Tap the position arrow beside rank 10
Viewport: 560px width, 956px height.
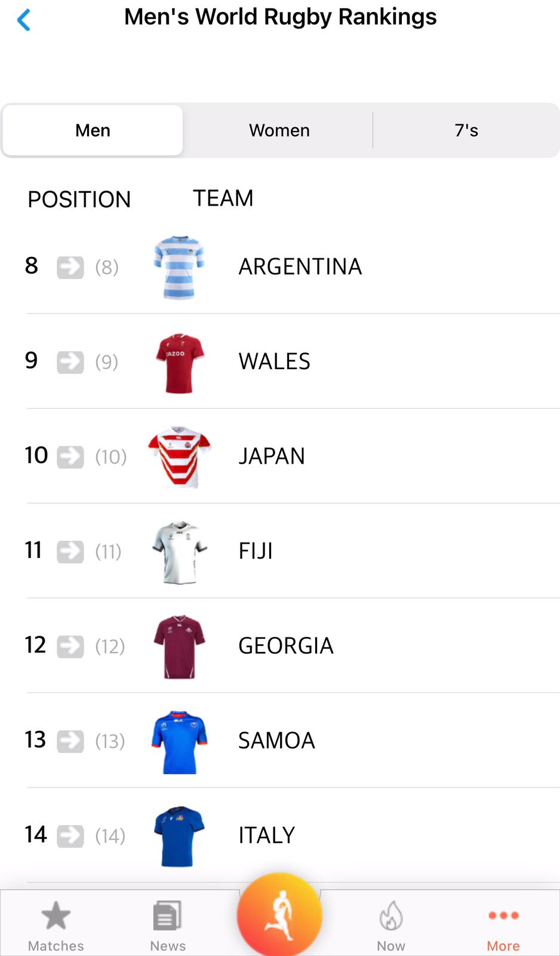[70, 457]
